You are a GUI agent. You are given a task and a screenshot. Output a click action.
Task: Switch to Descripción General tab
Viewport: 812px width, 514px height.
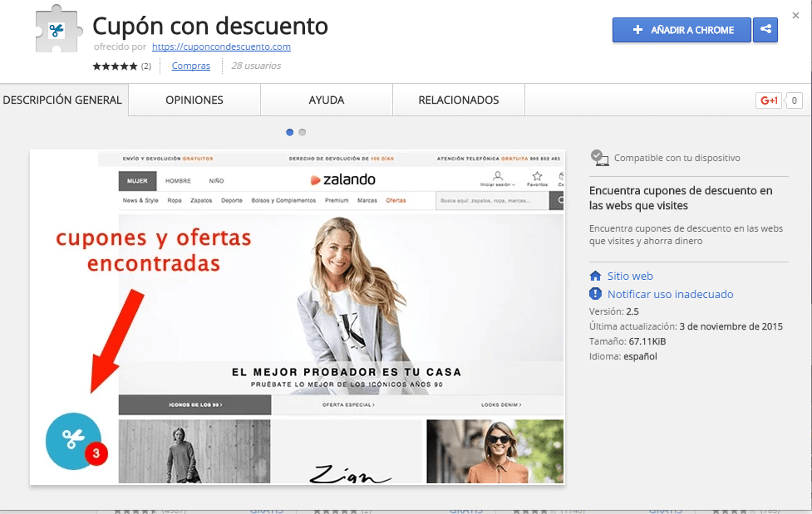tap(62, 100)
